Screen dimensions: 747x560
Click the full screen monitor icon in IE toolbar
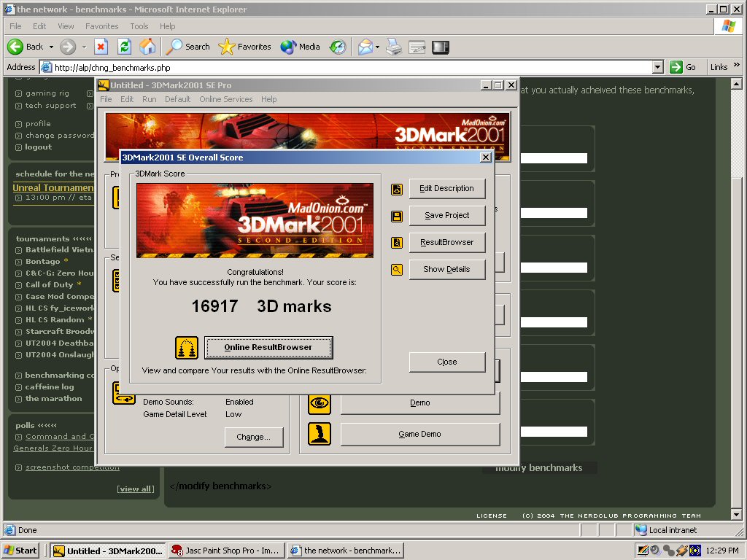coord(441,47)
